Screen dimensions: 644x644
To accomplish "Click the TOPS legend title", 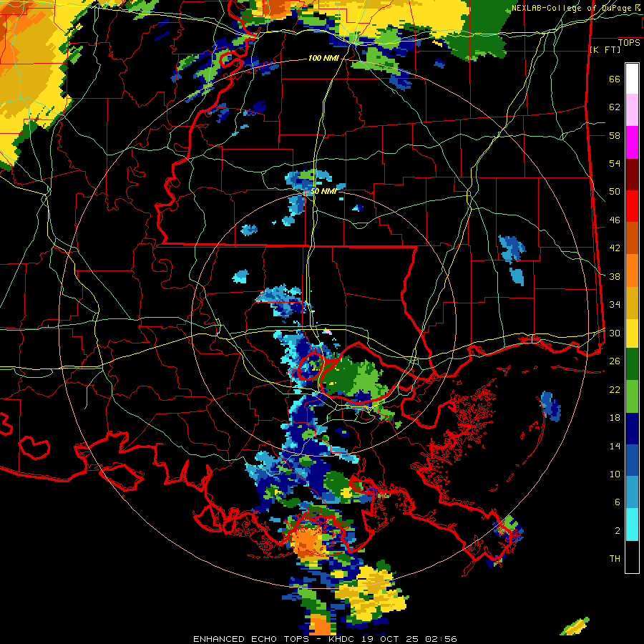I will pos(629,43).
